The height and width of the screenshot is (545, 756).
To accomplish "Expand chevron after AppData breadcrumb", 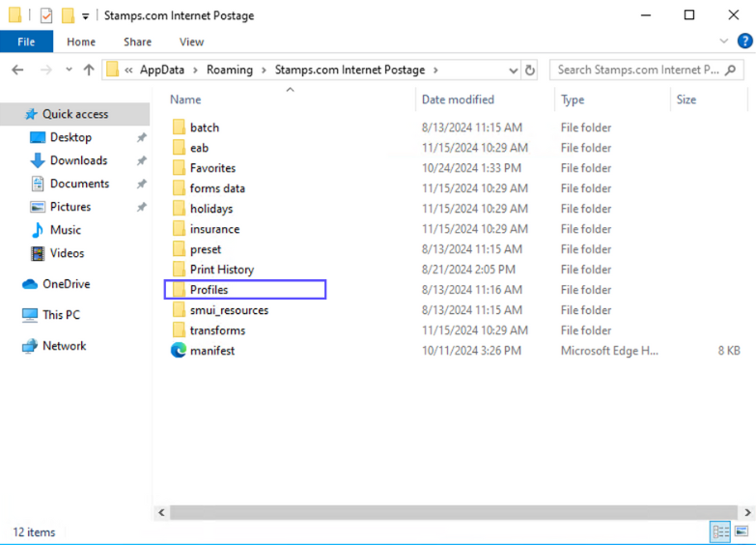I will [x=195, y=70].
